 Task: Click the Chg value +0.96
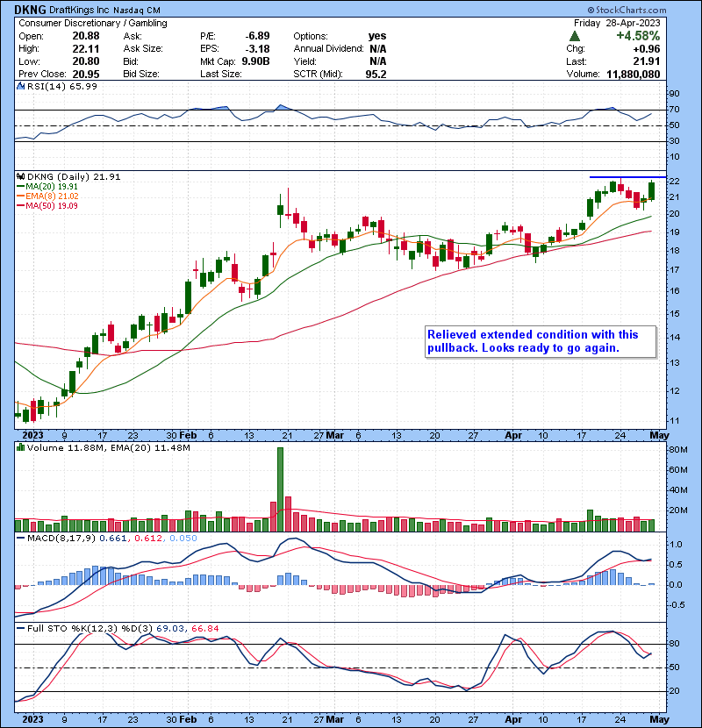click(646, 49)
